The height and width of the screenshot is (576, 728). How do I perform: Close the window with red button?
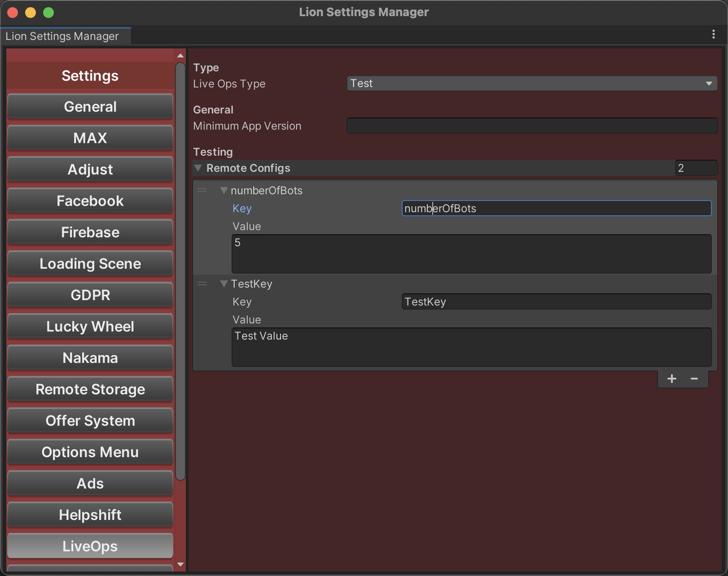(13, 13)
